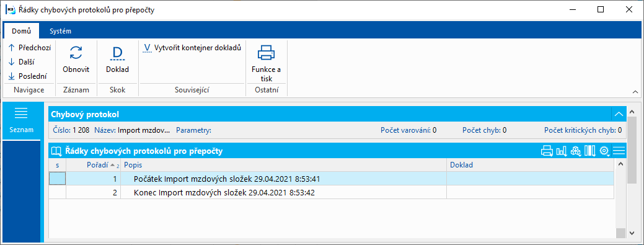Open the table hamburger menu icon
The image size is (644, 245).
(619, 151)
